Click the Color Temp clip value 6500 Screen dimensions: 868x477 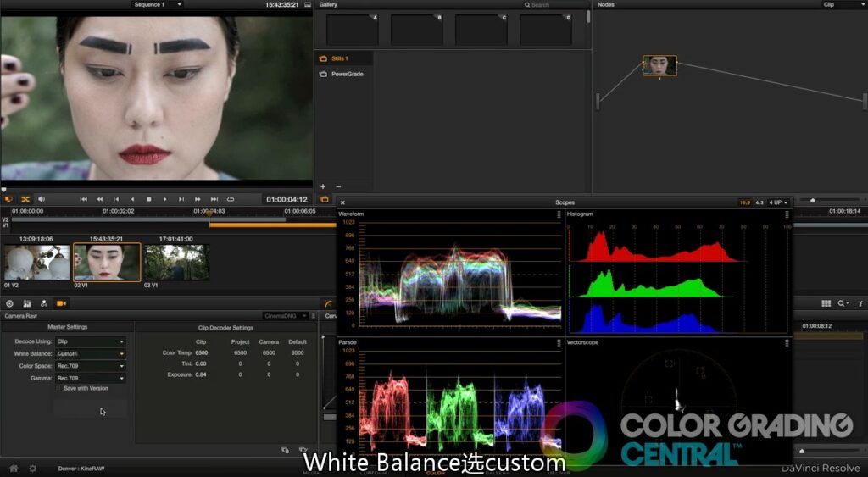coord(202,352)
